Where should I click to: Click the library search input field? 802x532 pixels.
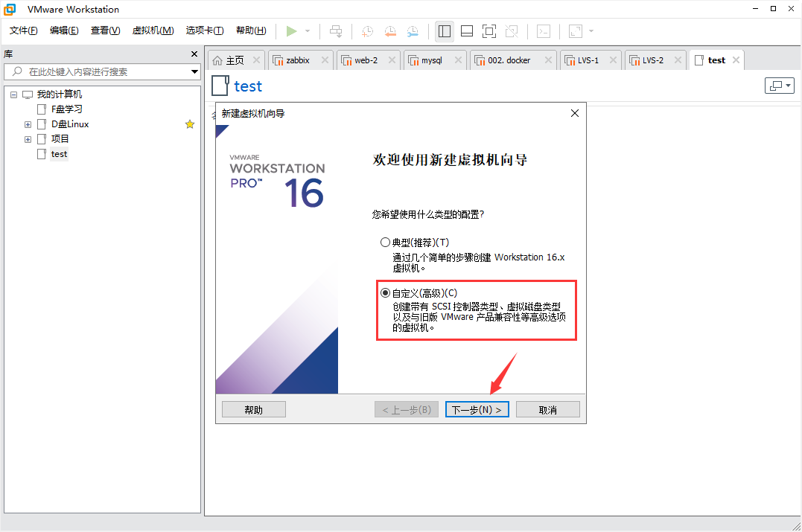click(102, 72)
